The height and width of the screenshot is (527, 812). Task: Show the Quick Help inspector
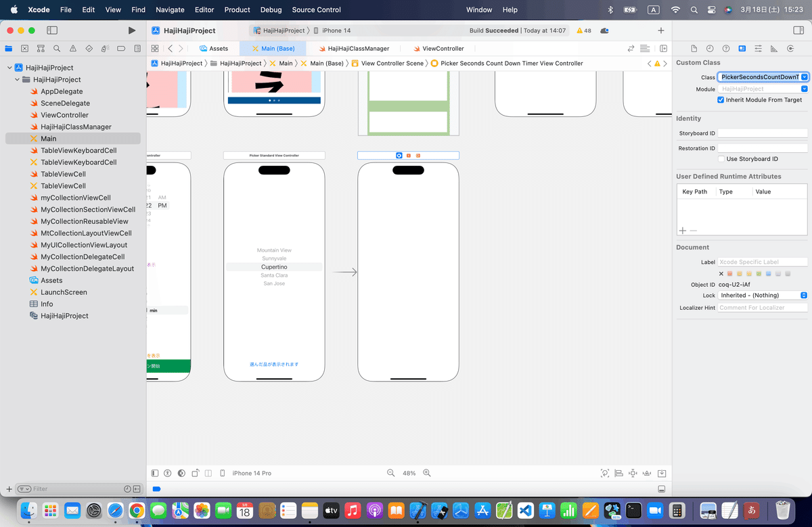pyautogui.click(x=726, y=49)
